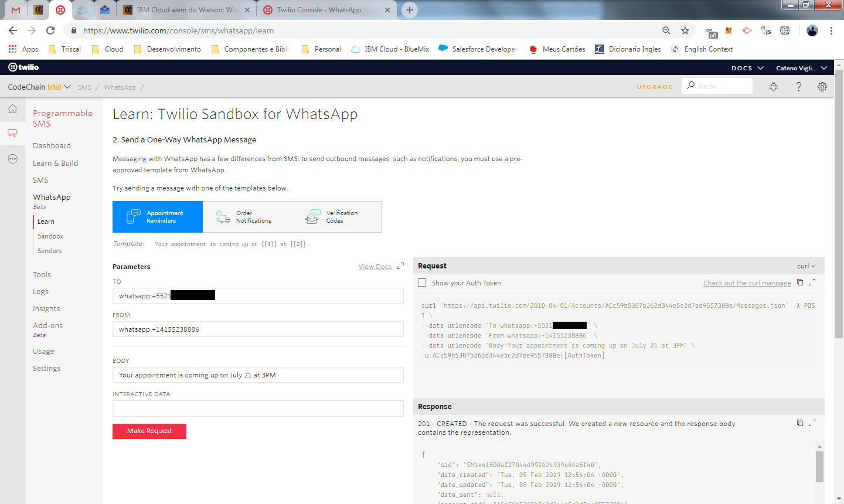Open the Personal bookmark folder
Image resolution: width=844 pixels, height=504 pixels.
pos(321,49)
